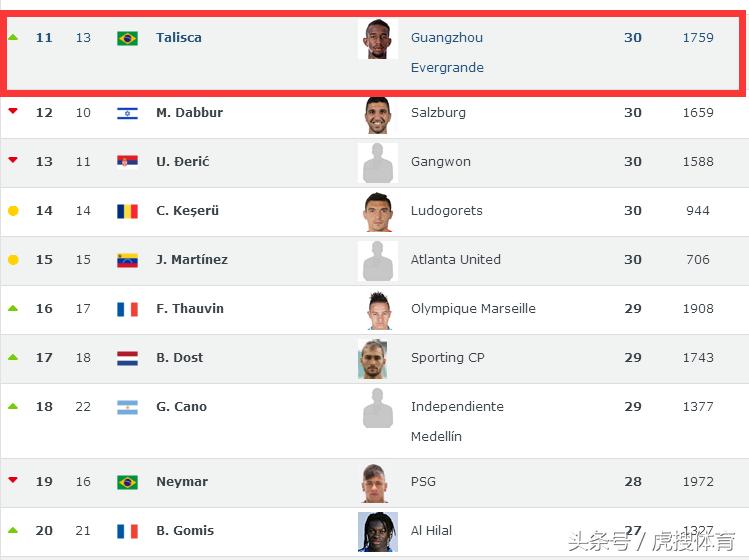Click B. Gomis's player photo
Viewport: 749px width, 560px height.
click(378, 531)
